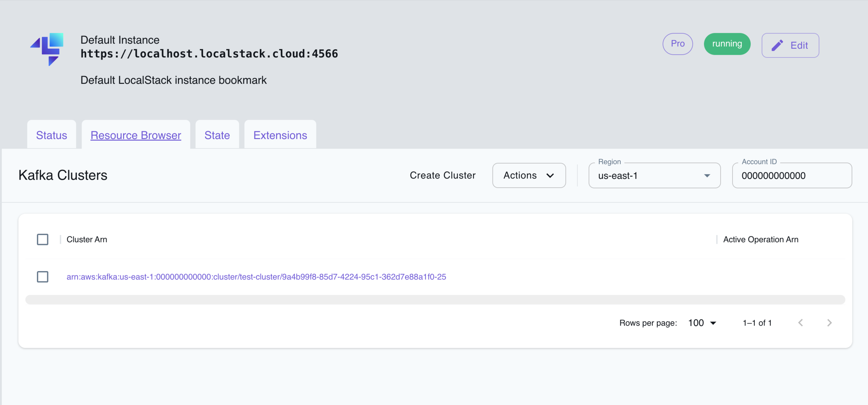Switch to the State tab
Viewport: 868px width, 405px height.
point(217,135)
